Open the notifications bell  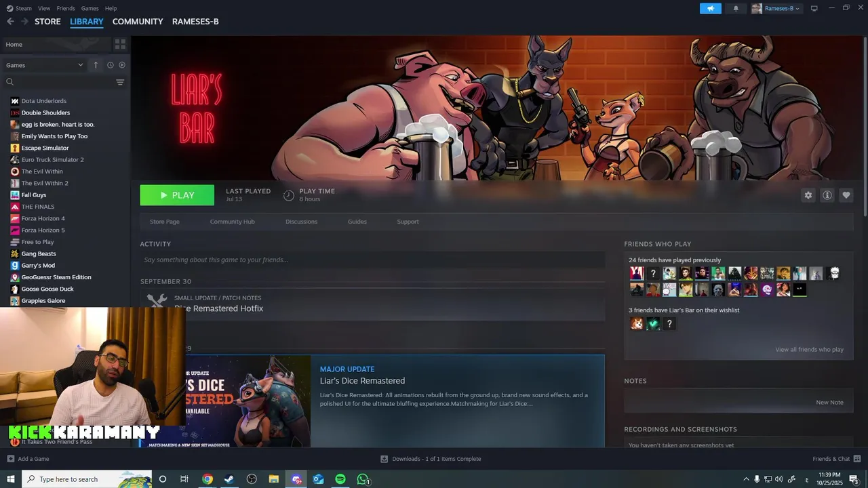click(736, 8)
